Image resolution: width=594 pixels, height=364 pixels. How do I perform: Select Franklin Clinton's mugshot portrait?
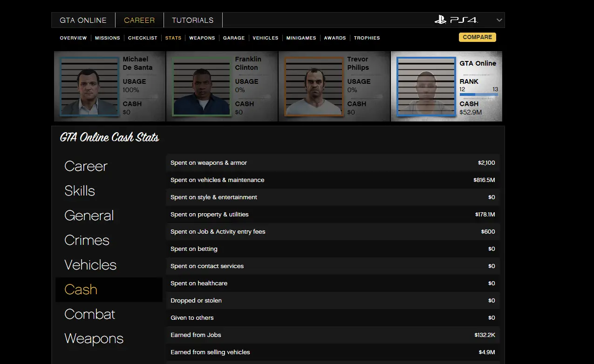[201, 87]
